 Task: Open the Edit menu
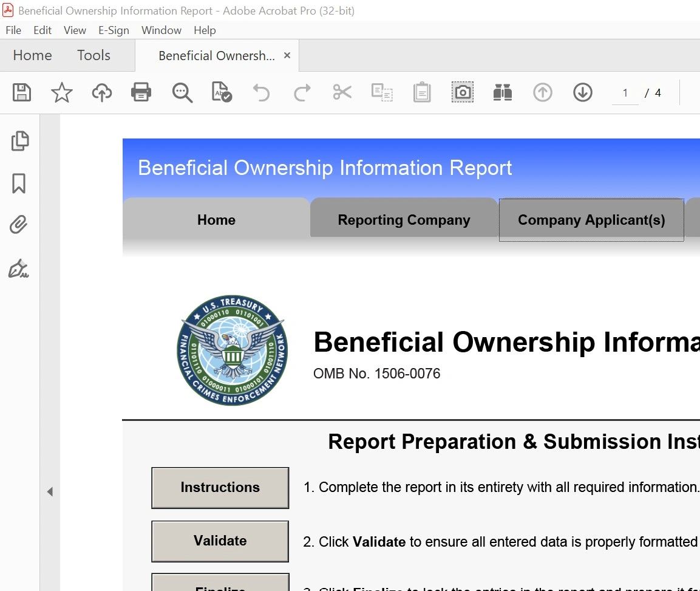pos(42,30)
